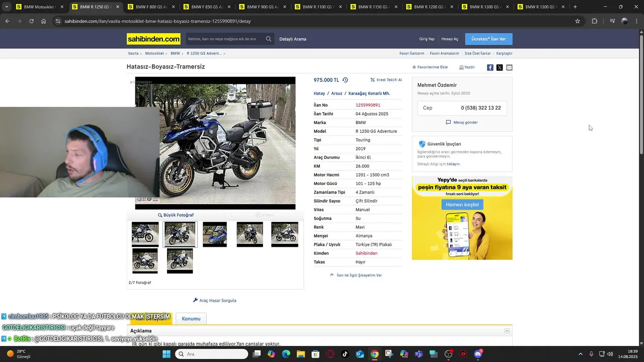Click Hatay location link
644x362 pixels.
pyautogui.click(x=319, y=94)
